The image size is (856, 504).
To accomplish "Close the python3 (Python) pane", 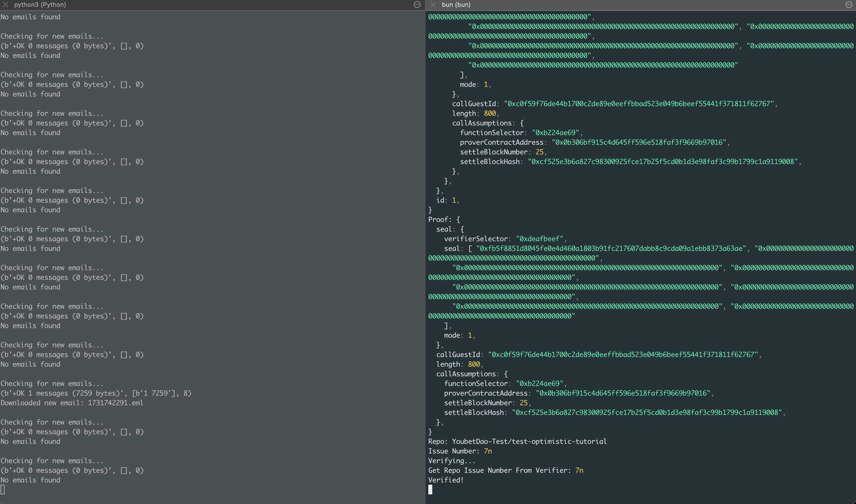I will tap(5, 5).
